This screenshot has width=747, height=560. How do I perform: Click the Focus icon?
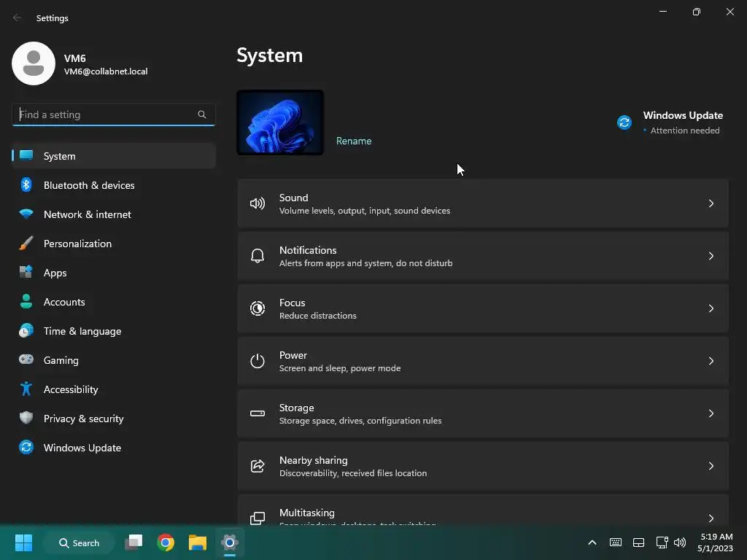point(258,308)
